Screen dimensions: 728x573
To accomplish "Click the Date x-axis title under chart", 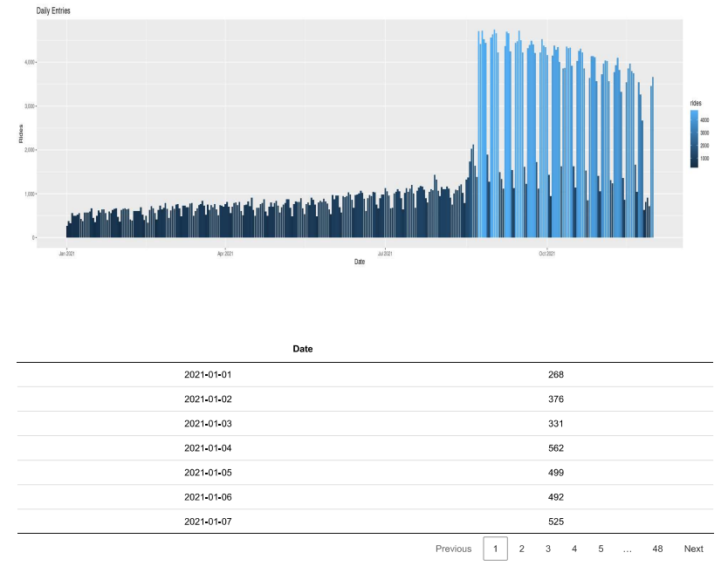I will pyautogui.click(x=360, y=262).
